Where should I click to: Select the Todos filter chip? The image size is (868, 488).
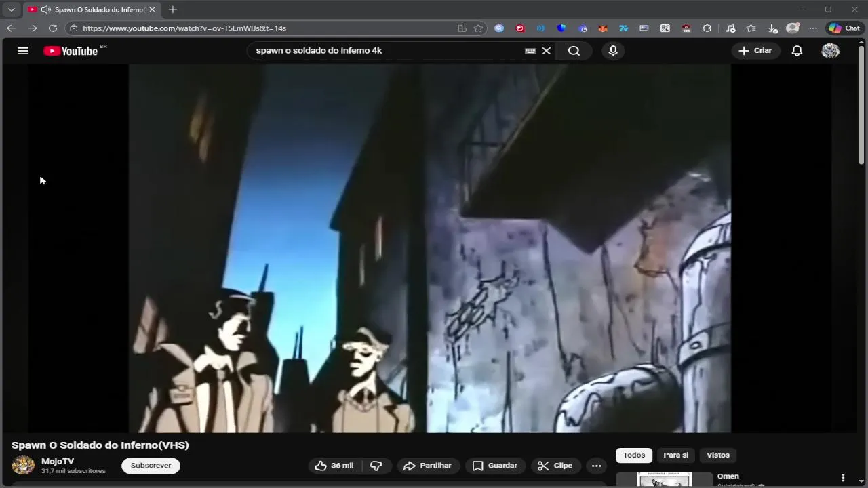pos(634,455)
